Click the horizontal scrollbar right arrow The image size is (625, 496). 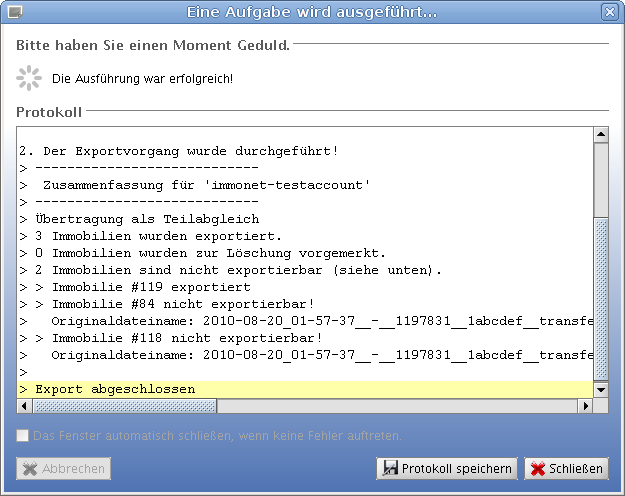[585, 405]
